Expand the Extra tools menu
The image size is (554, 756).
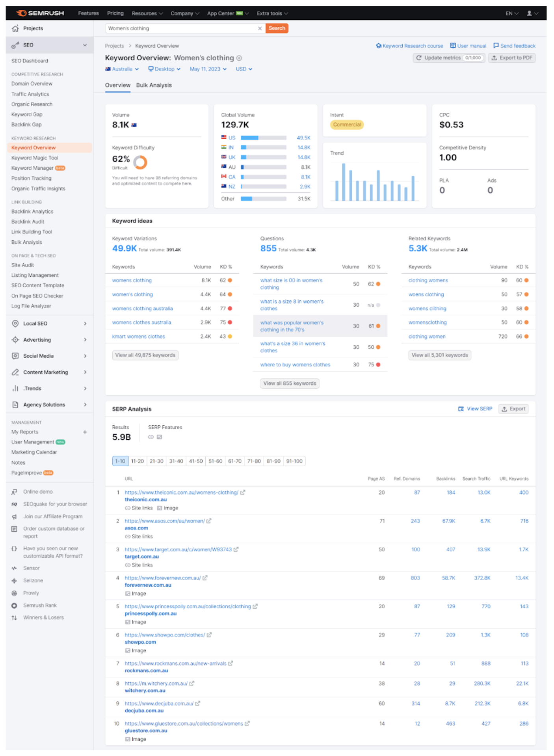pyautogui.click(x=272, y=13)
